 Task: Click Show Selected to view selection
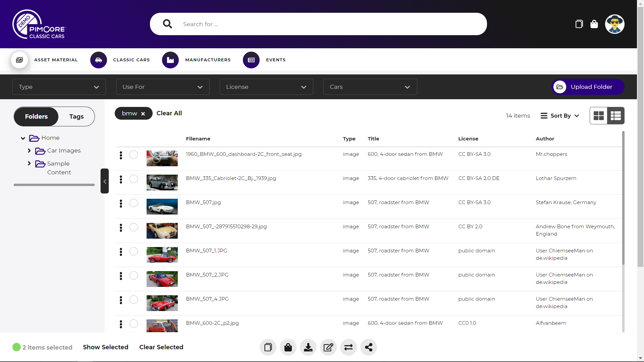[105, 347]
